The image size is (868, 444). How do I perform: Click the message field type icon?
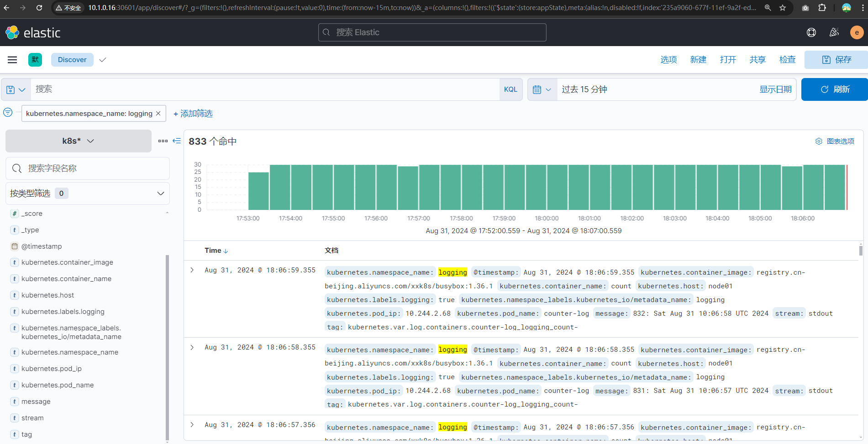pos(15,402)
